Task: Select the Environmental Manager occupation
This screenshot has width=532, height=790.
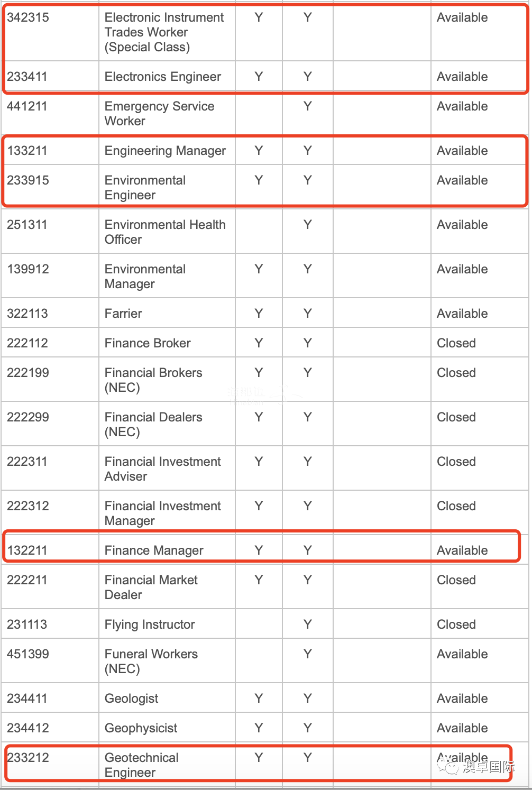Action: pyautogui.click(x=145, y=277)
